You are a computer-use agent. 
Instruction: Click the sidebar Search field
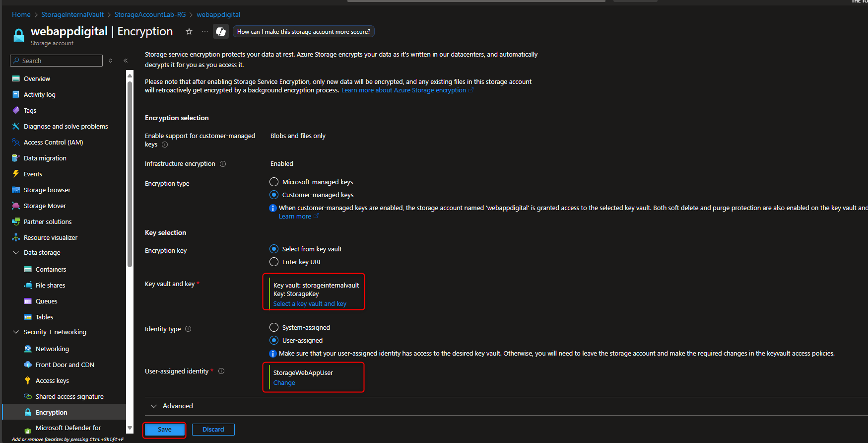click(56, 61)
